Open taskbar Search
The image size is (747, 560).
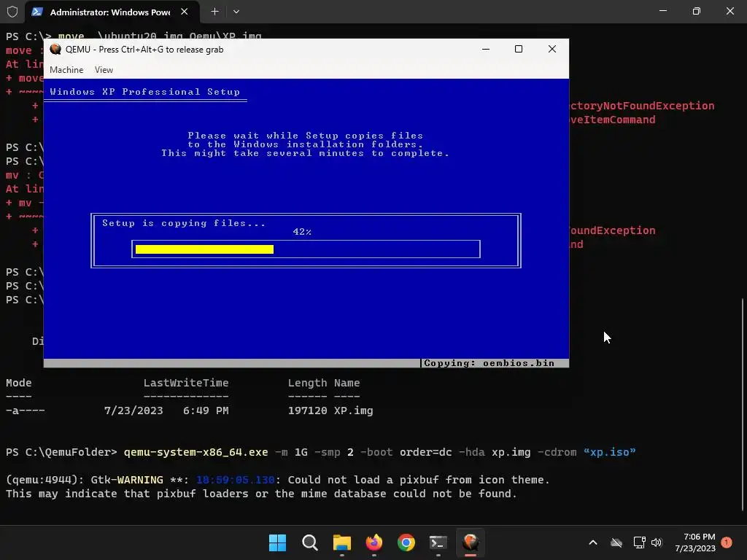309,542
